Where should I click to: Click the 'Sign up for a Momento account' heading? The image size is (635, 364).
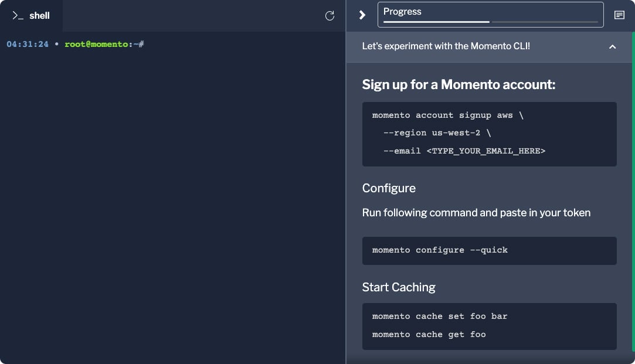459,84
